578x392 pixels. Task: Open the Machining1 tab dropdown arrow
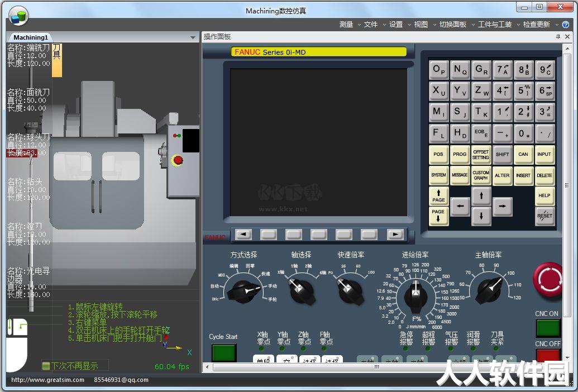[x=193, y=37]
